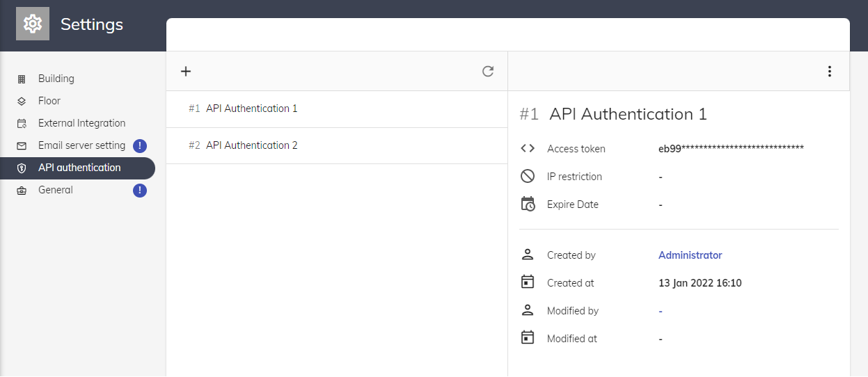The height and width of the screenshot is (377, 868).
Task: Click the Administrator creator link
Action: point(690,255)
